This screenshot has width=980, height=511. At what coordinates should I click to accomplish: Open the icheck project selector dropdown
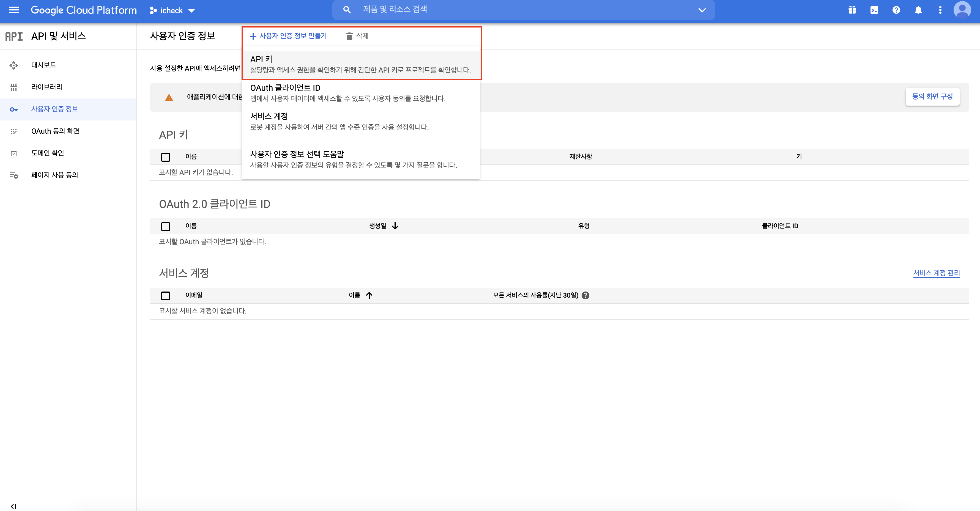pyautogui.click(x=172, y=11)
